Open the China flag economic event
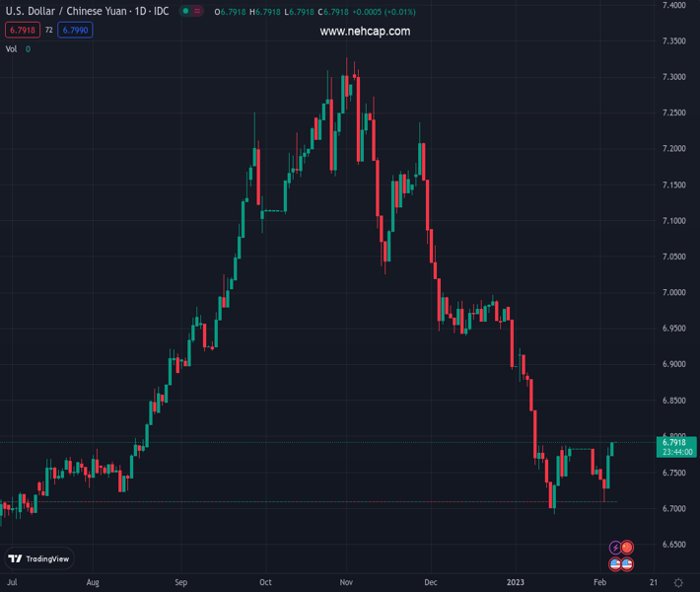This screenshot has height=592, width=700. [627, 548]
